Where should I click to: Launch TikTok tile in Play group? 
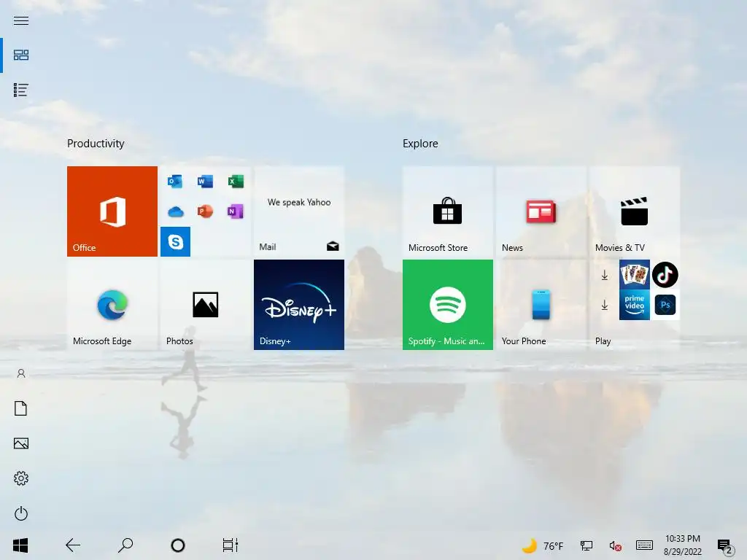point(665,274)
